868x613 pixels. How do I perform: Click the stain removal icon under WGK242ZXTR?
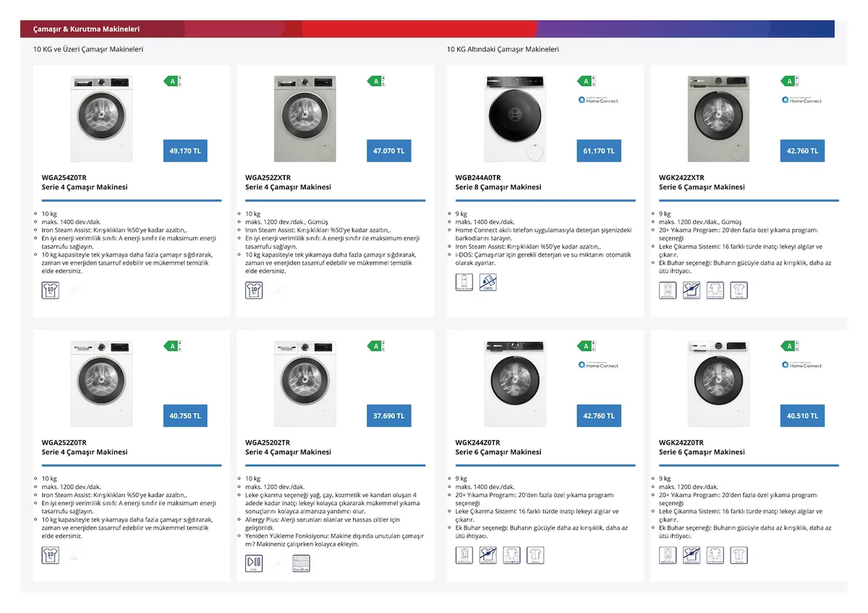pyautogui.click(x=692, y=291)
